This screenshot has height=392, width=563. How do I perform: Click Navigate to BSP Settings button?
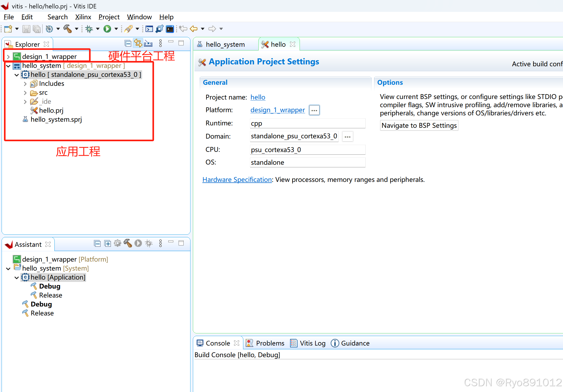pyautogui.click(x=419, y=125)
